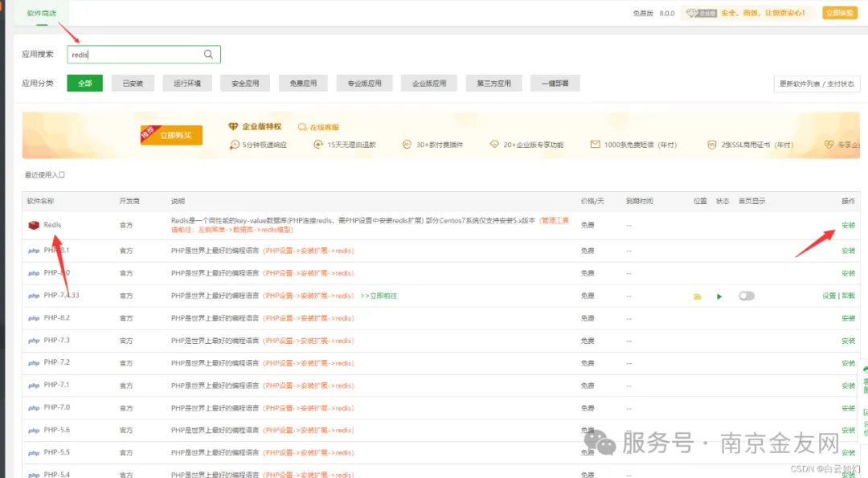Click the php icon beside PHP-8.2
The height and width of the screenshot is (478, 868).
34,319
